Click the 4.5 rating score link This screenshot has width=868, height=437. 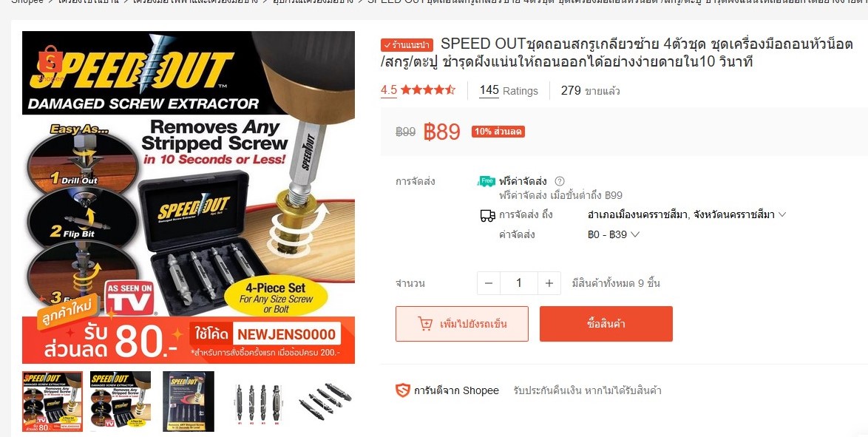[x=389, y=89]
